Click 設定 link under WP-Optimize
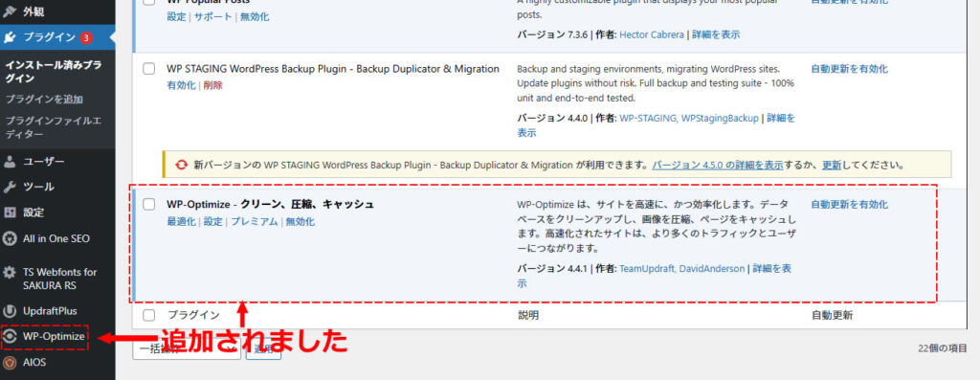 213,221
